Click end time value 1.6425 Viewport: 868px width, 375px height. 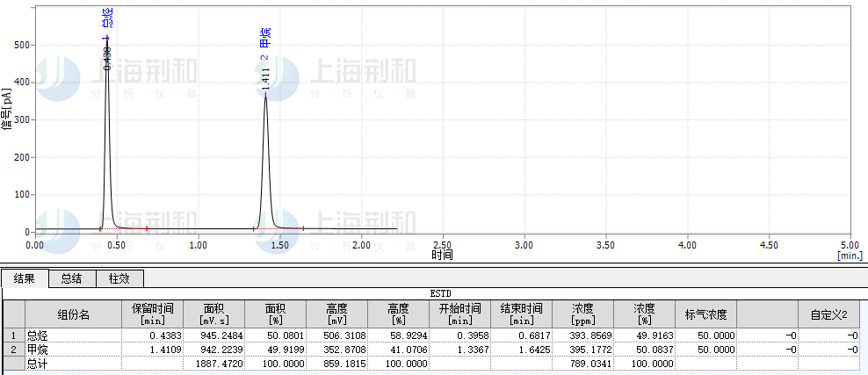pyautogui.click(x=533, y=350)
